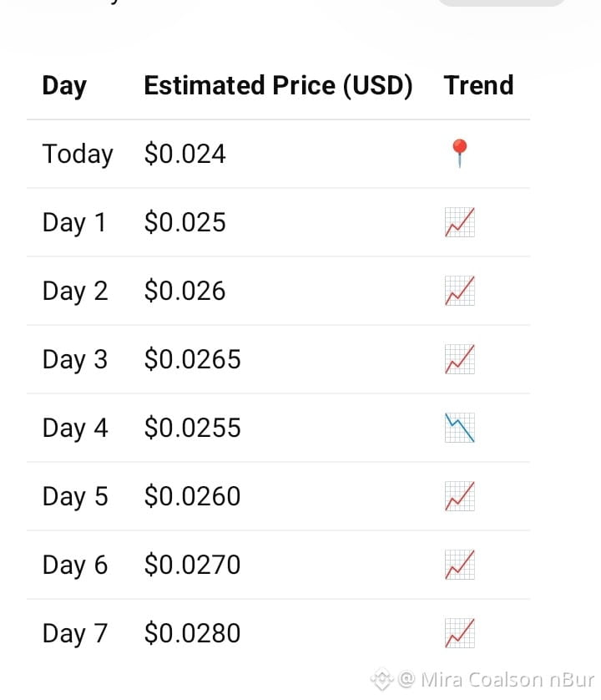The height and width of the screenshot is (700, 601).
Task: Select the Day 5 rising trend icon
Action: pyautogui.click(x=460, y=496)
